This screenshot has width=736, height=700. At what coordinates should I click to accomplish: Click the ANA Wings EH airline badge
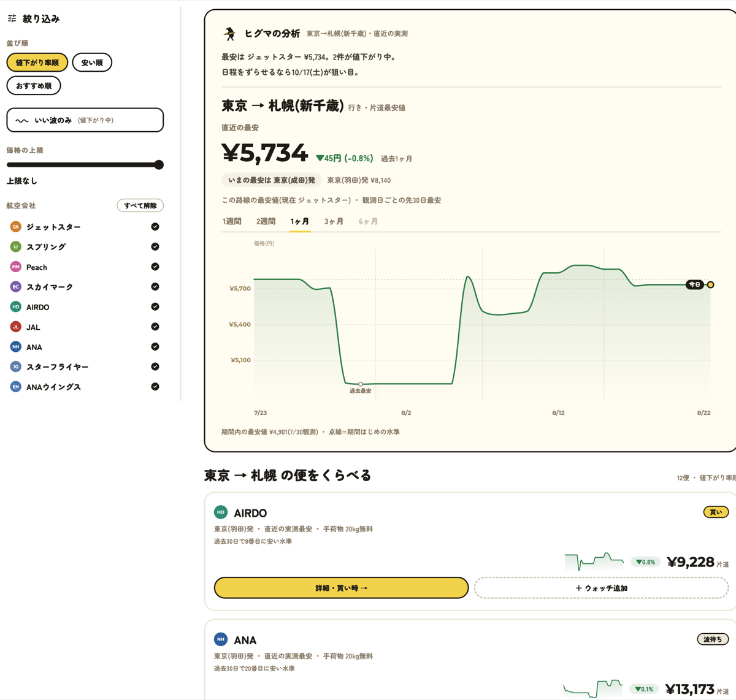tap(16, 386)
